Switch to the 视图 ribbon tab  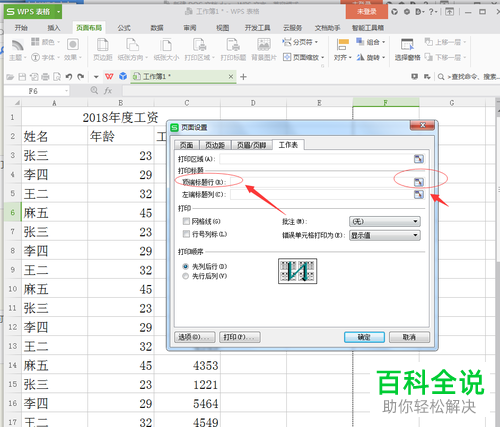click(222, 28)
